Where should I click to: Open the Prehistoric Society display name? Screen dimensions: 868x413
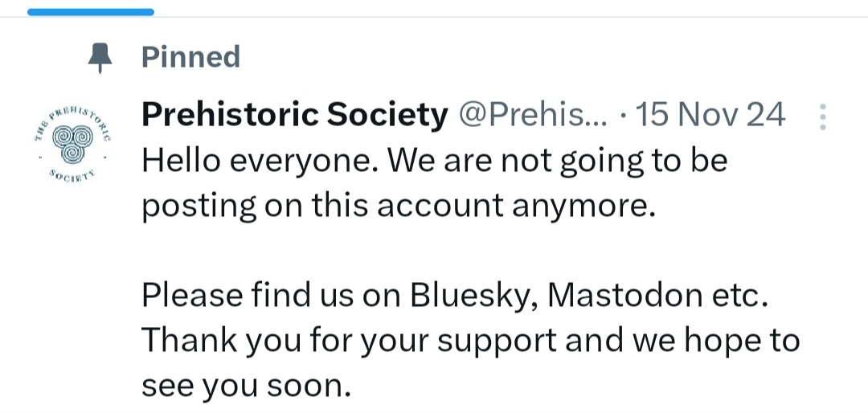(294, 117)
